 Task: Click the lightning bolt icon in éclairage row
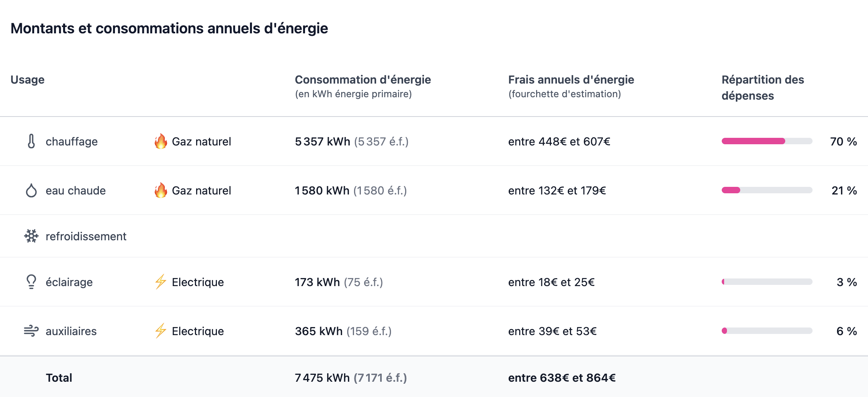click(x=161, y=282)
